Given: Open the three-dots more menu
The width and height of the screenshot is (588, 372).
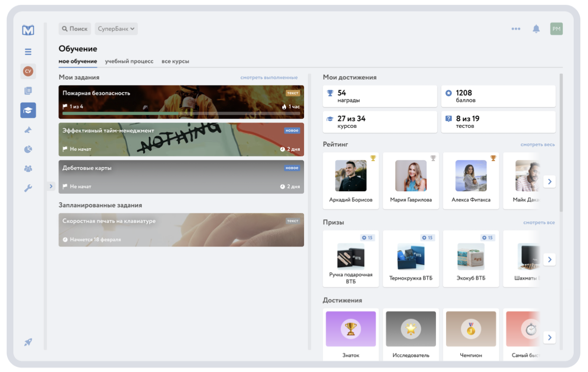Looking at the screenshot, I should (516, 29).
